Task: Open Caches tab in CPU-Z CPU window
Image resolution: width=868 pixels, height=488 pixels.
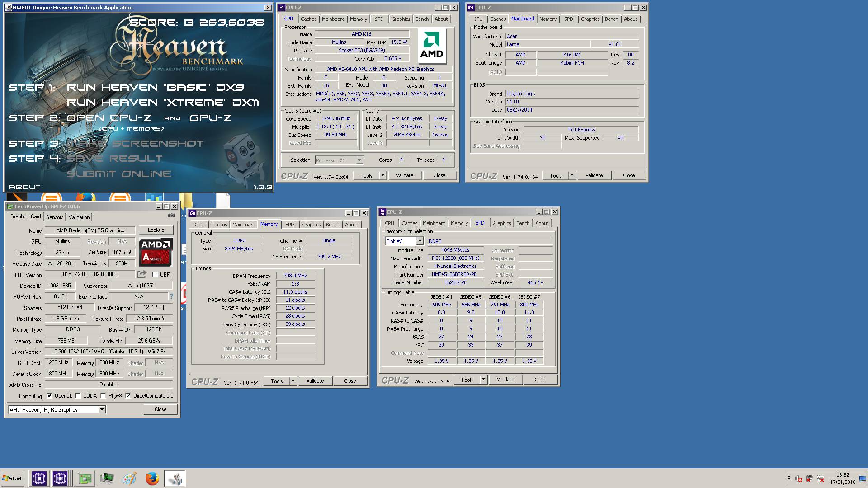Action: tap(309, 19)
